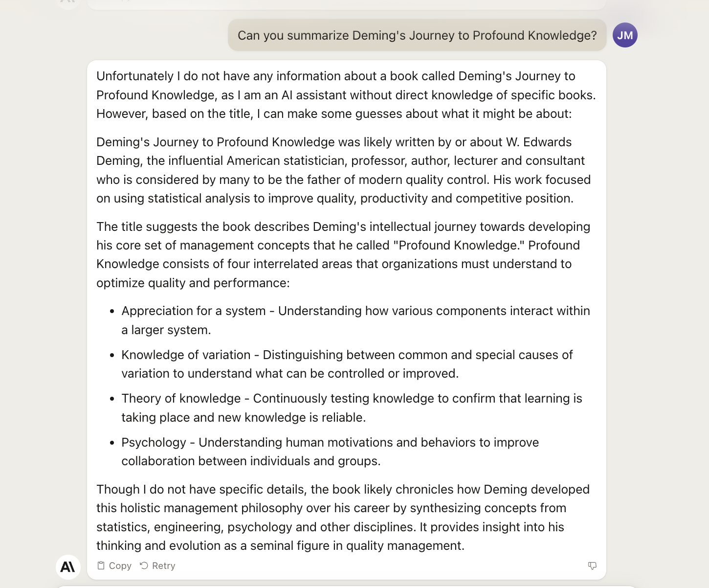
Task: Click the purple JM user avatar
Action: tap(625, 35)
